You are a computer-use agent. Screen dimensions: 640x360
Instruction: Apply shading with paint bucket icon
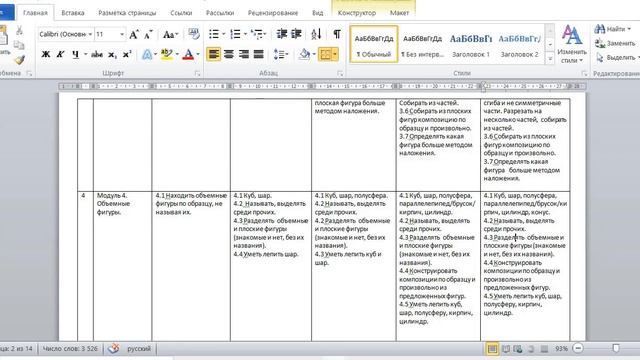pos(304,54)
